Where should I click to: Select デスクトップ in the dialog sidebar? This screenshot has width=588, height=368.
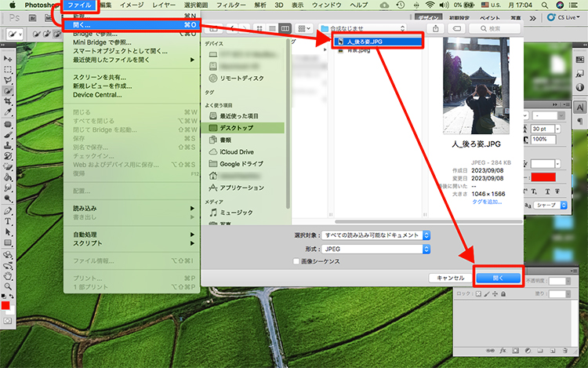point(242,128)
